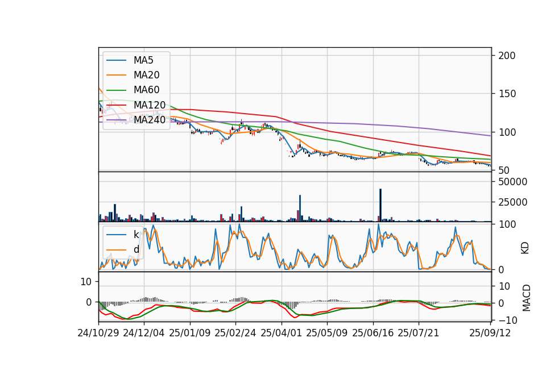Click the 25/01/09 date label

(190, 333)
